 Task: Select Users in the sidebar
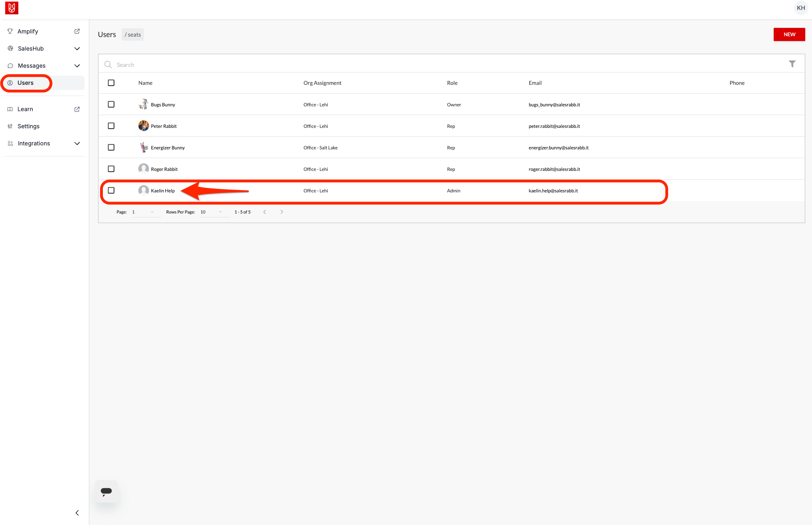coord(26,83)
